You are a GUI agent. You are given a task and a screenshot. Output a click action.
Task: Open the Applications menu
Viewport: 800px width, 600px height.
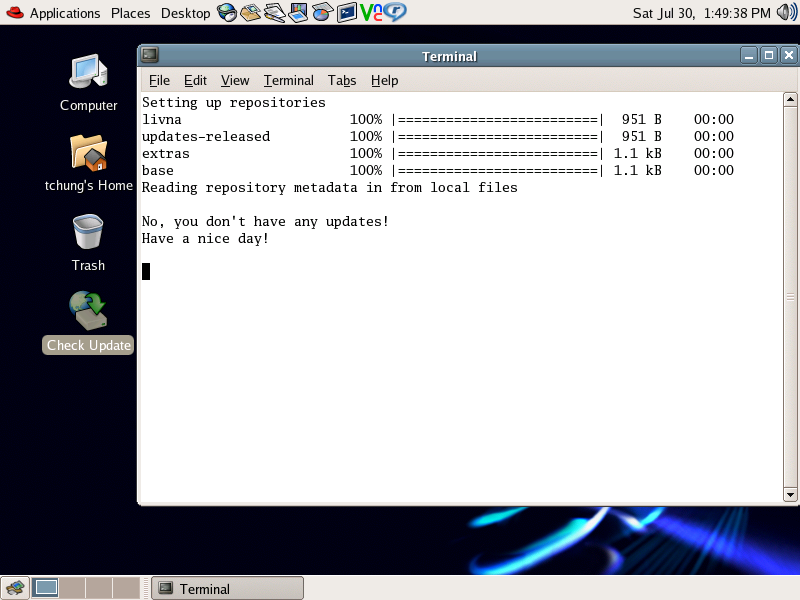(65, 13)
